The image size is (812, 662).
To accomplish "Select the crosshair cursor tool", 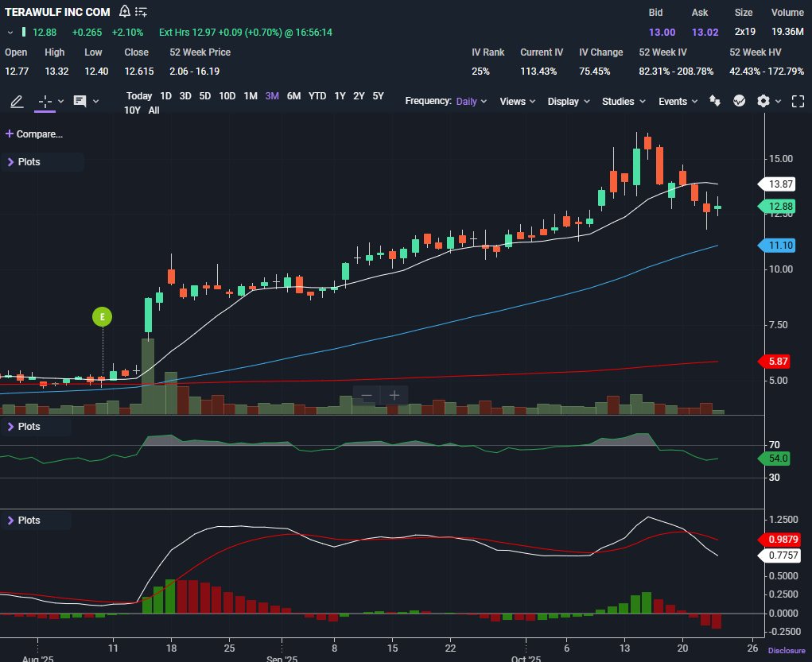I will coord(45,102).
